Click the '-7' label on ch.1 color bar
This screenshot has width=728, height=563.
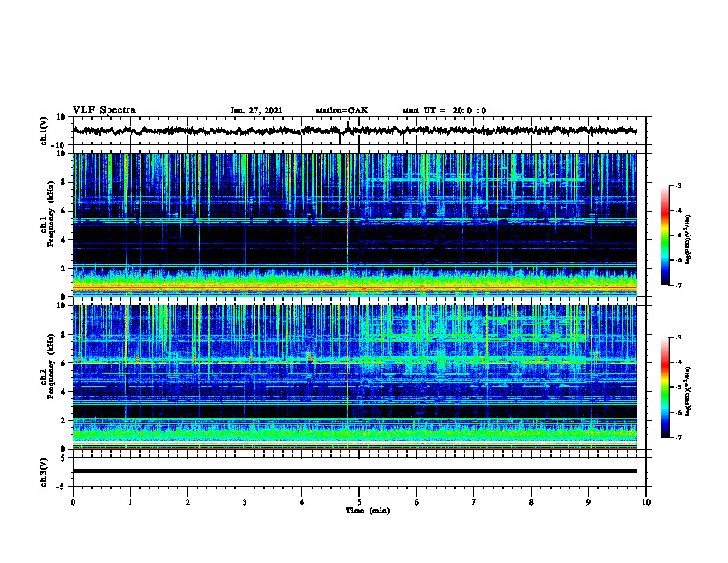point(677,285)
